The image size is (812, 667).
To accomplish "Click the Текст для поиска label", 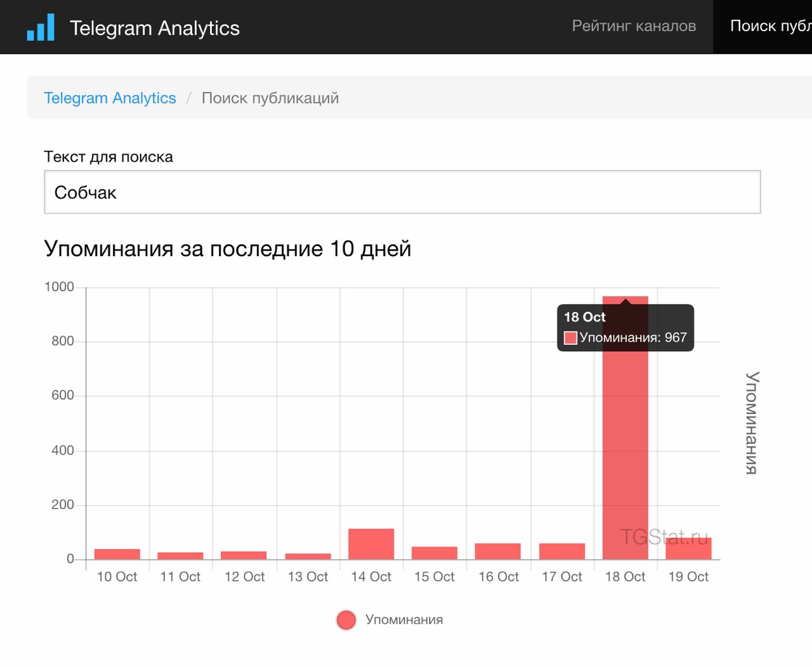I will tap(108, 157).
